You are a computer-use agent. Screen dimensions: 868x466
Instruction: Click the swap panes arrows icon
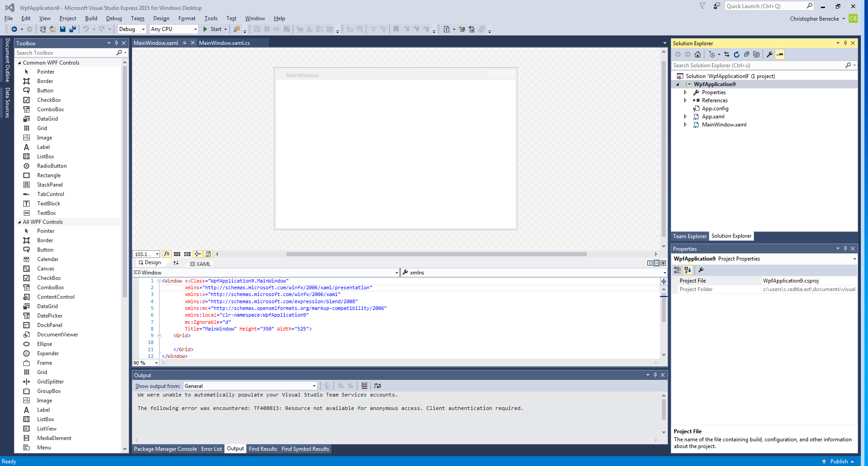point(176,263)
